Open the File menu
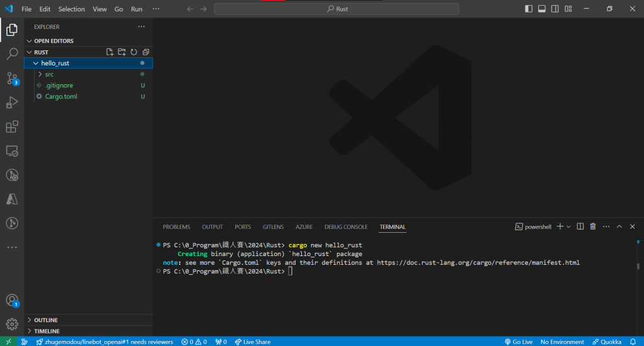 (26, 9)
